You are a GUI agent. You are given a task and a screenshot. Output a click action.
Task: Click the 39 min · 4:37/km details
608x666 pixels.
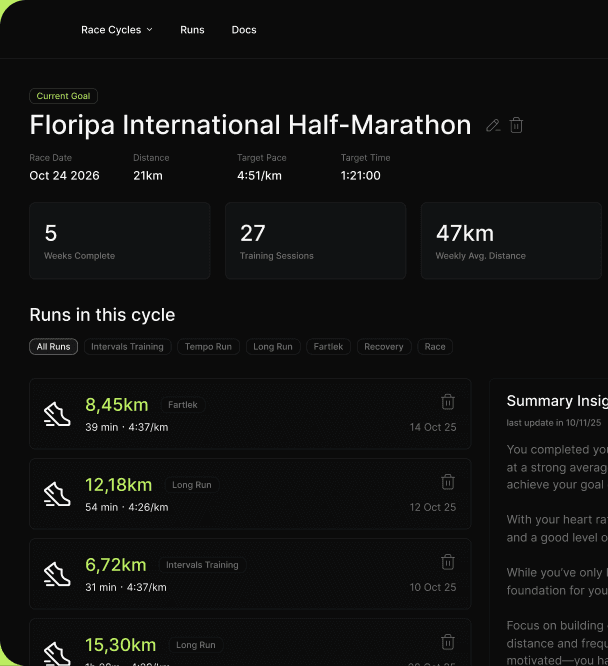point(127,427)
